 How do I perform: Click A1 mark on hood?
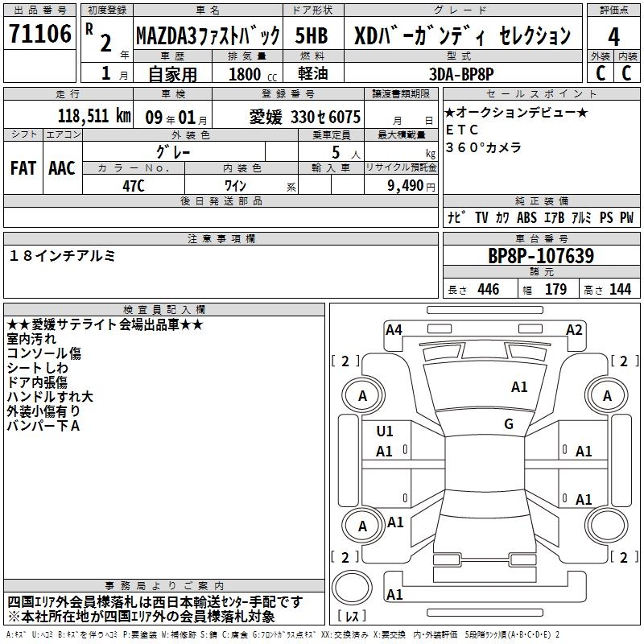tap(519, 387)
